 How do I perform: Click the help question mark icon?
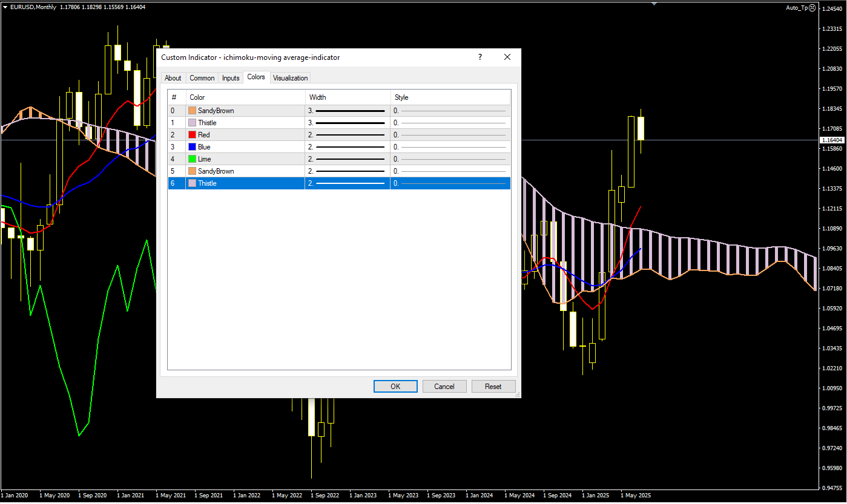tap(480, 57)
